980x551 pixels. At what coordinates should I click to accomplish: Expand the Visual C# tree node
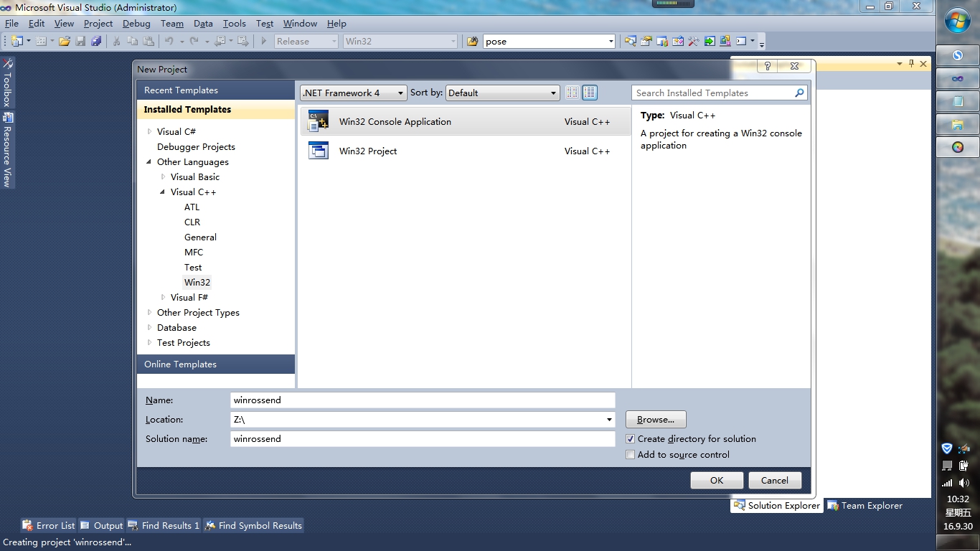click(149, 131)
